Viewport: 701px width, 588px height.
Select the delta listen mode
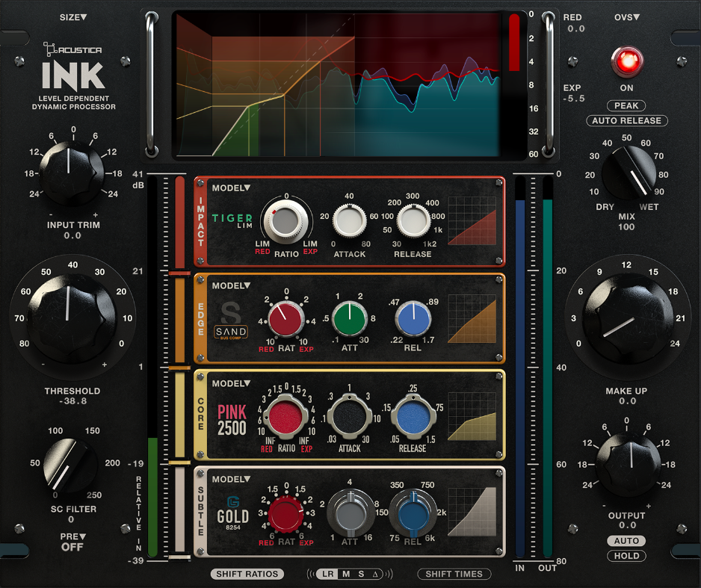pyautogui.click(x=375, y=574)
